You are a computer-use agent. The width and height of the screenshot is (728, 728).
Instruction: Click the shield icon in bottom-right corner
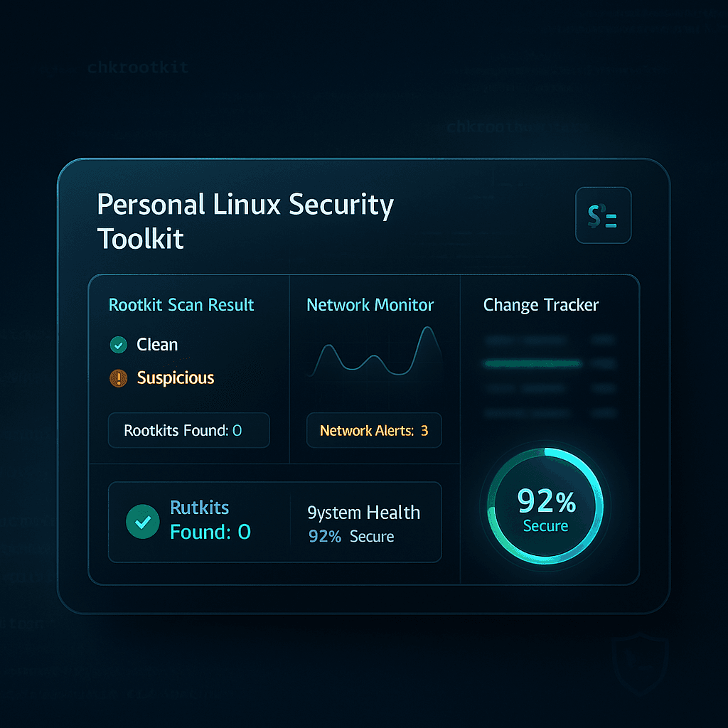coord(638,666)
